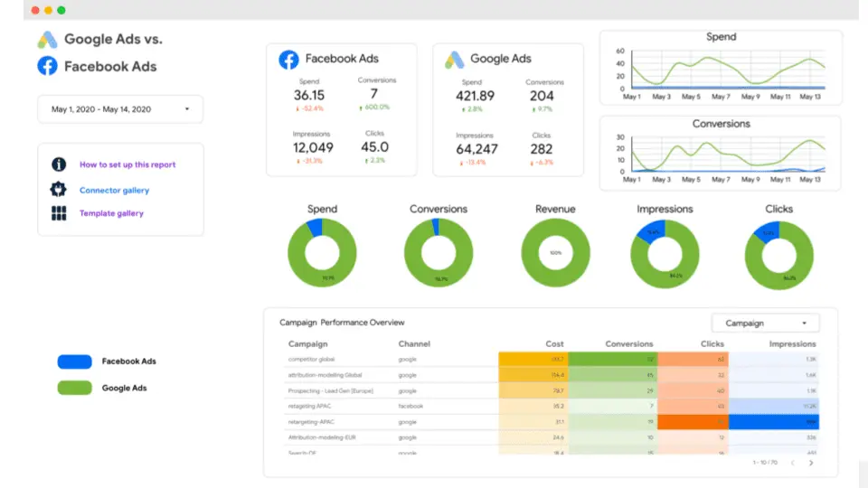Click the Google Ads conversions value 204
Screen dimensions: 868x488
542,97
